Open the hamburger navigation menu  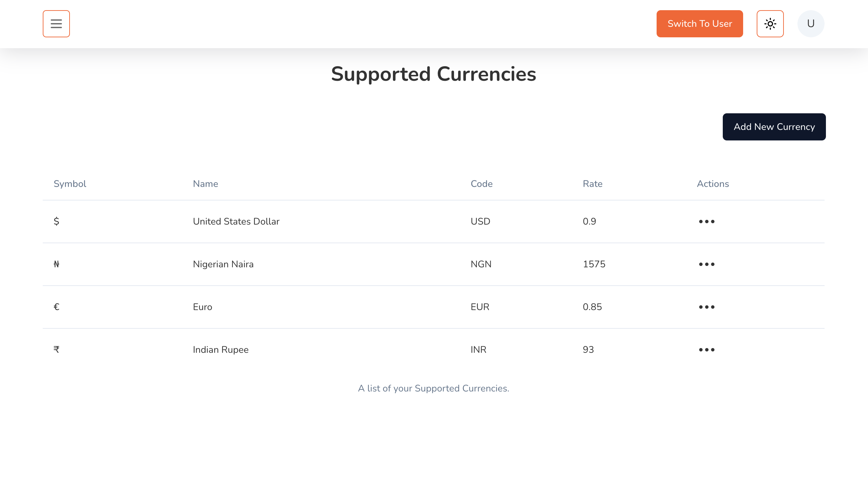56,24
